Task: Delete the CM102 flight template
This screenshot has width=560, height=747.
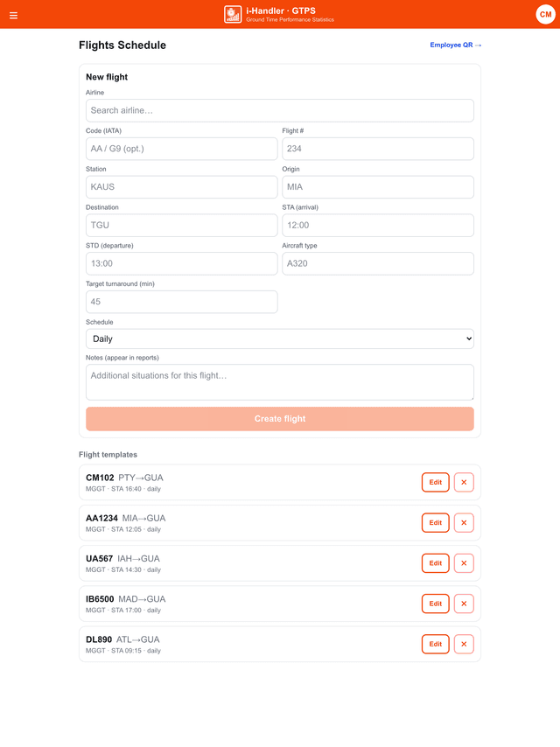Action: (464, 482)
